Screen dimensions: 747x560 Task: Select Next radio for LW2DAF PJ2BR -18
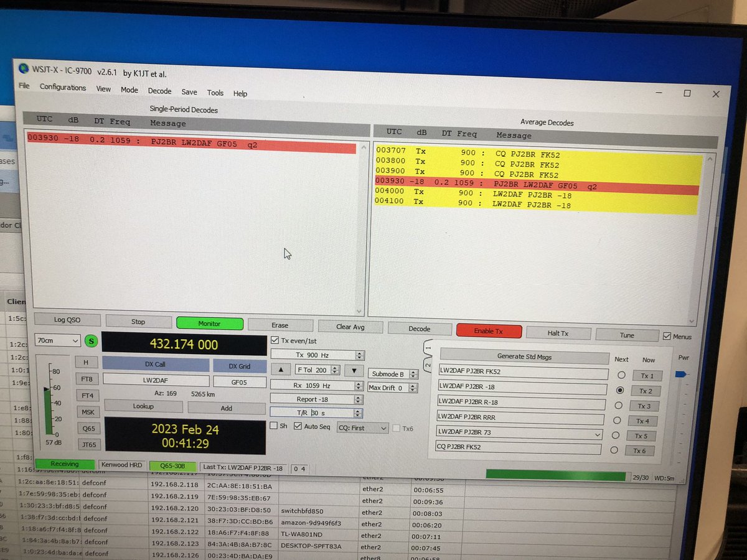click(x=619, y=390)
